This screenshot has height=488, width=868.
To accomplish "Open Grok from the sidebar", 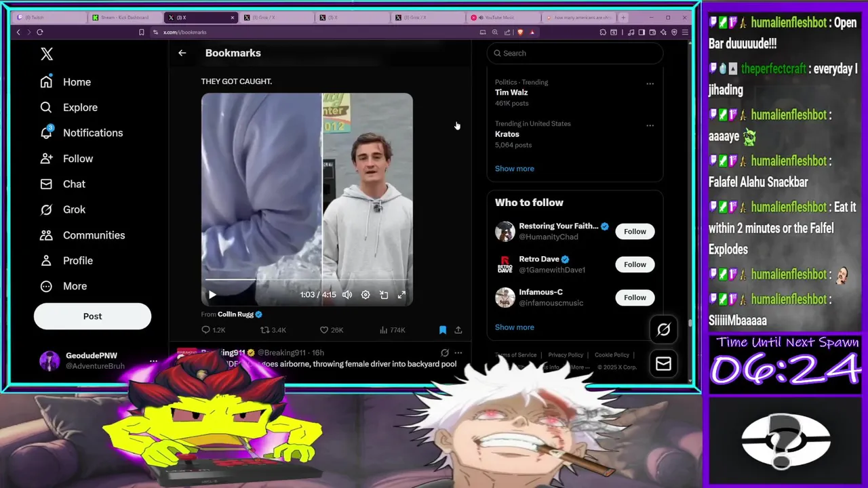I will coord(62,209).
